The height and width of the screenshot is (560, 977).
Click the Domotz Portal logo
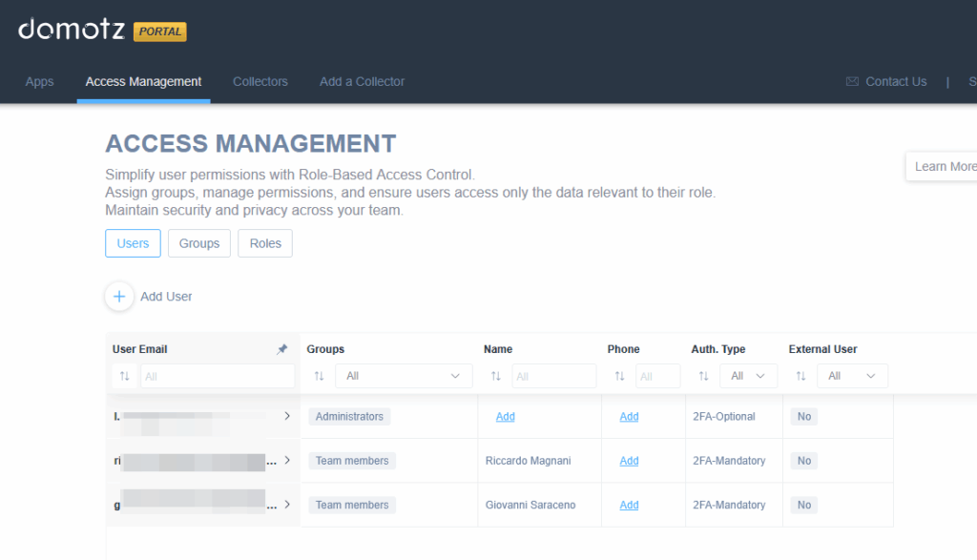coord(102,31)
